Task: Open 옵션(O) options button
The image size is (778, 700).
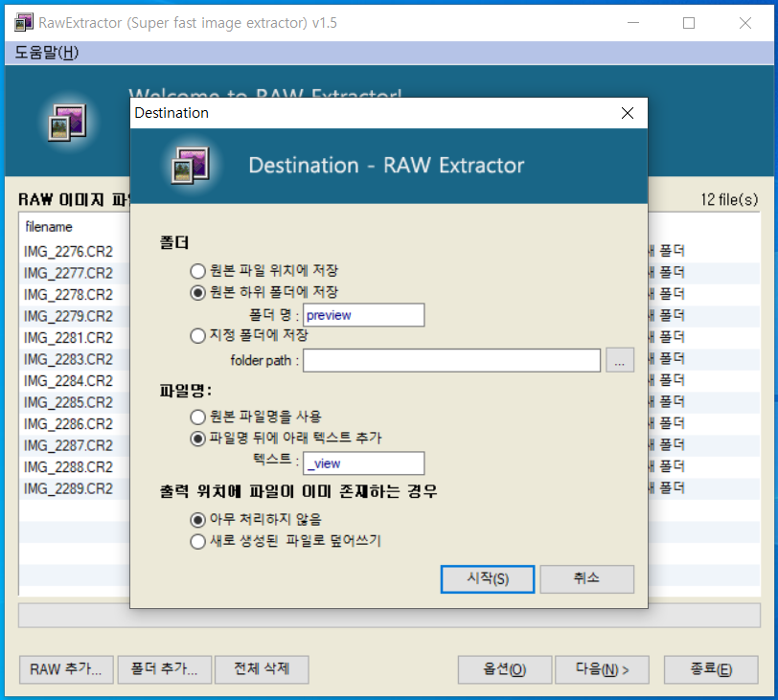Action: 505,669
